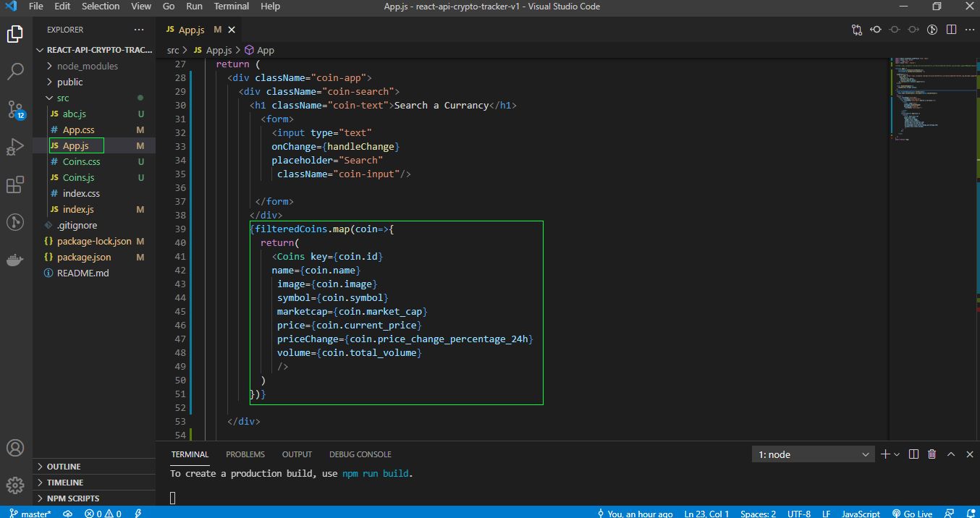Screen dimensions: 980x518
Task: Open the Help menu
Action: click(270, 7)
